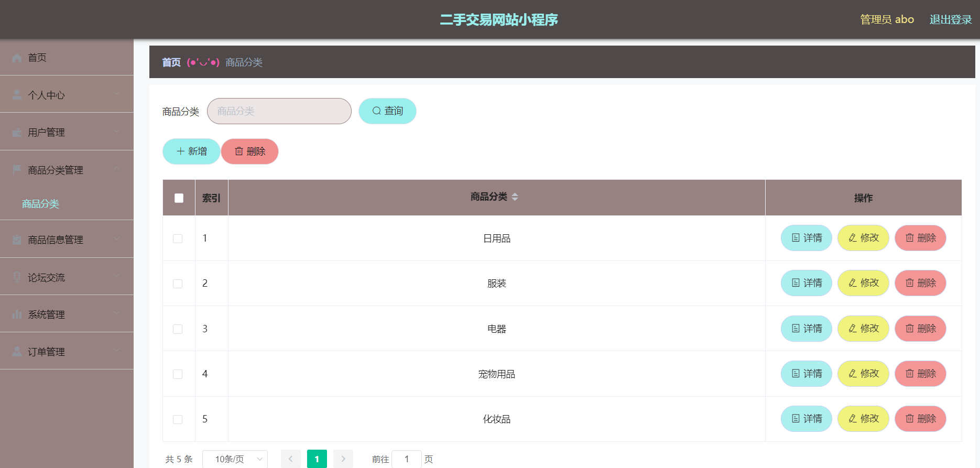Click the 商品分类 search input field
980x468 pixels.
(279, 111)
